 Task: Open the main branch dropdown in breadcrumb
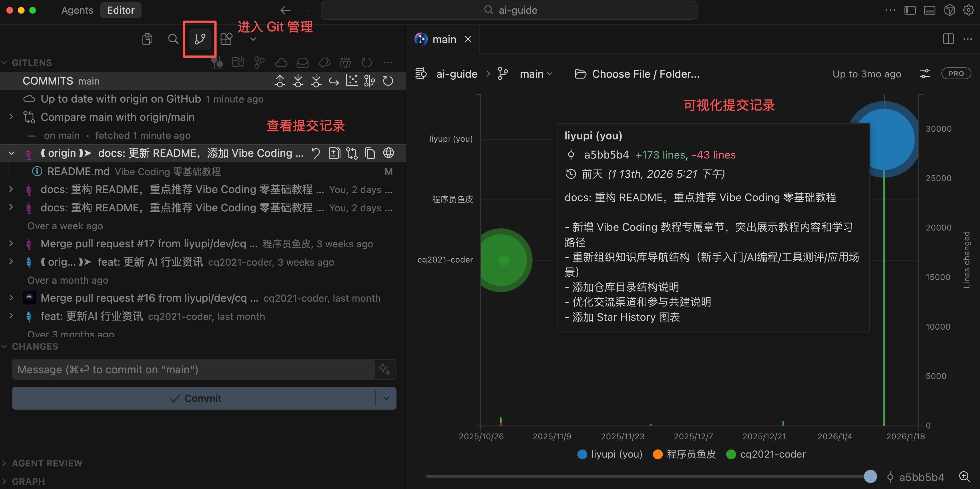(536, 74)
